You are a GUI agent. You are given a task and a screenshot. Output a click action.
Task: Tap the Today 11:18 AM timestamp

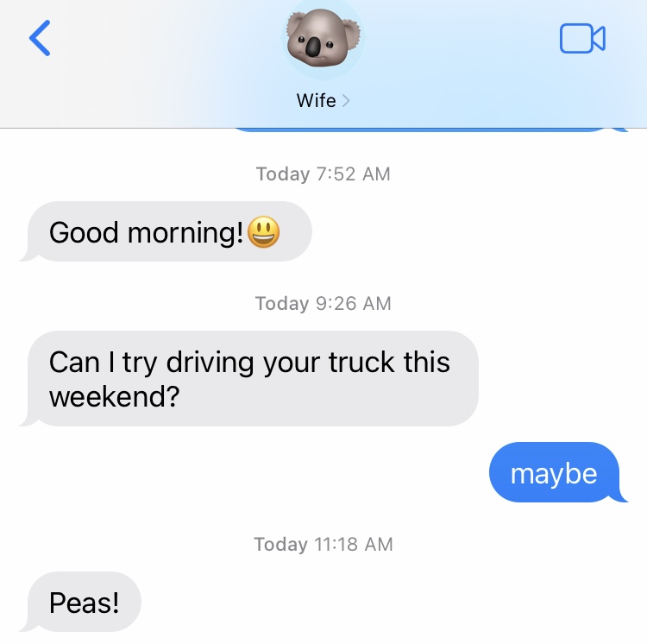pos(323,544)
